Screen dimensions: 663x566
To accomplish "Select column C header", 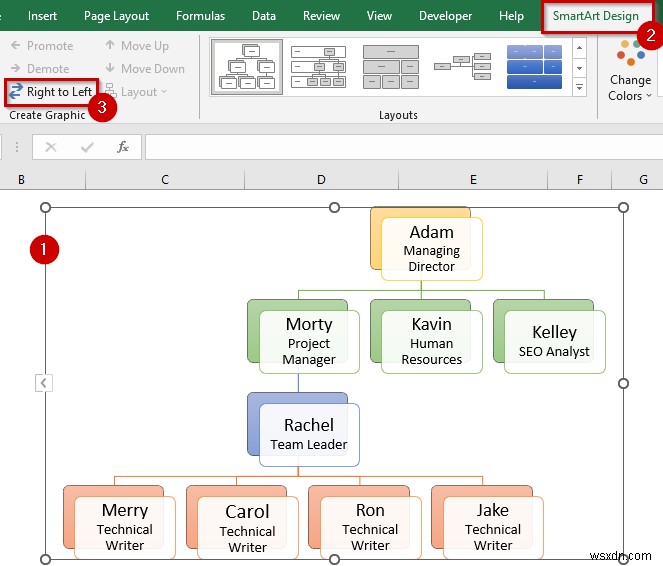I will [165, 180].
